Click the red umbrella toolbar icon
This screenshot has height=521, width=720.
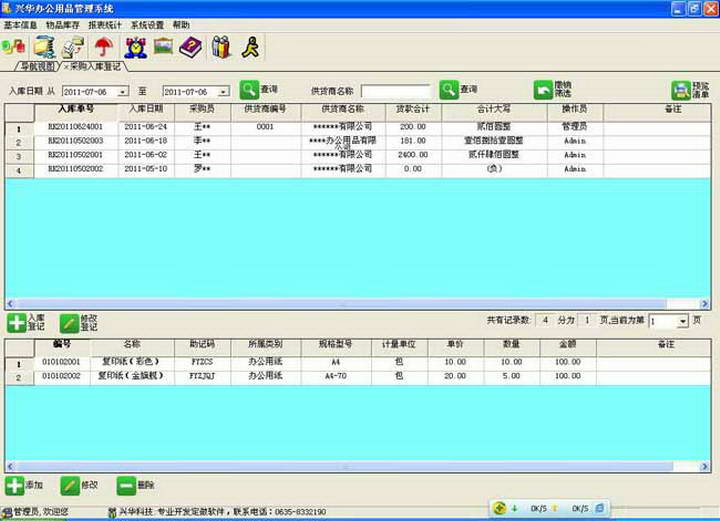pos(103,46)
